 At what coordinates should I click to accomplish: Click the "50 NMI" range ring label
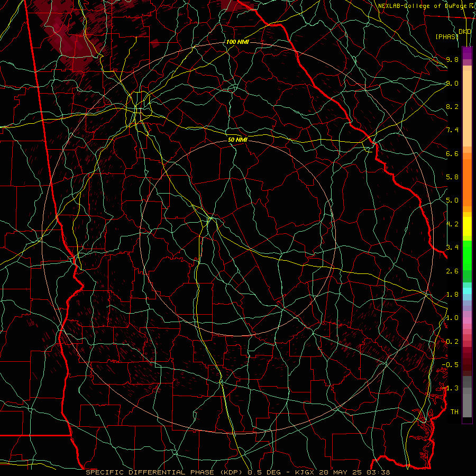(237, 140)
